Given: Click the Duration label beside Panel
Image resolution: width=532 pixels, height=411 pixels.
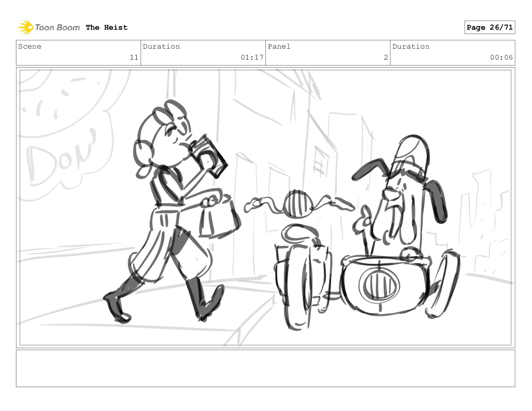Looking at the screenshot, I should (x=411, y=46).
